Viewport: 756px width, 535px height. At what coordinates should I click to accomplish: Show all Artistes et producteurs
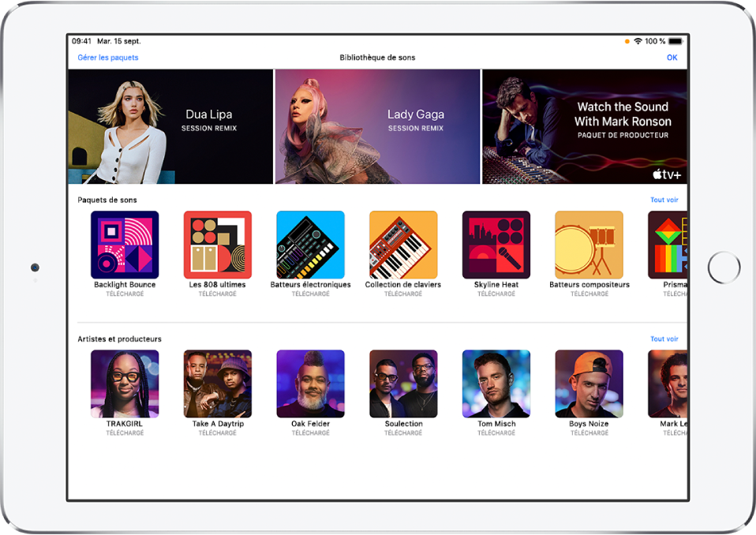point(664,339)
